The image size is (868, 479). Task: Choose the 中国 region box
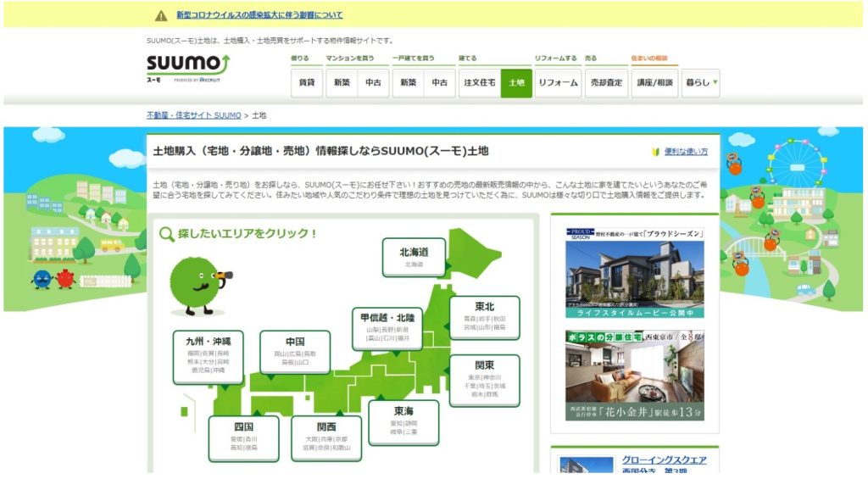(295, 352)
